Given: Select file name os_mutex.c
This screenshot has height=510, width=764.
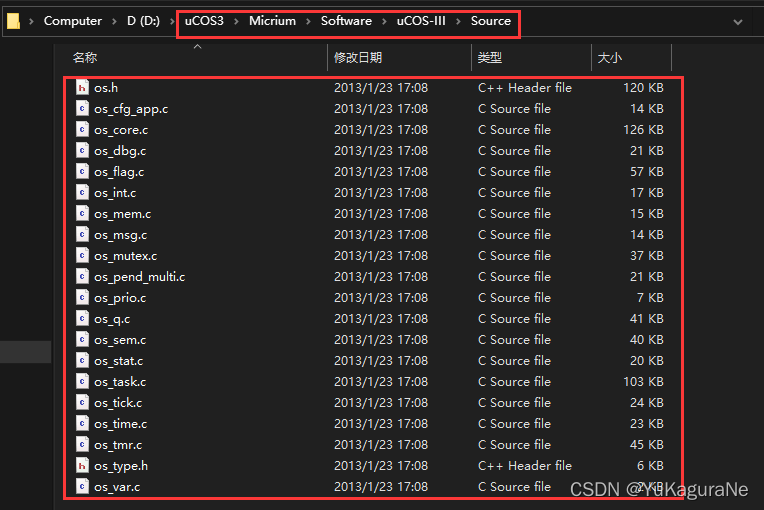Looking at the screenshot, I should 125,256.
